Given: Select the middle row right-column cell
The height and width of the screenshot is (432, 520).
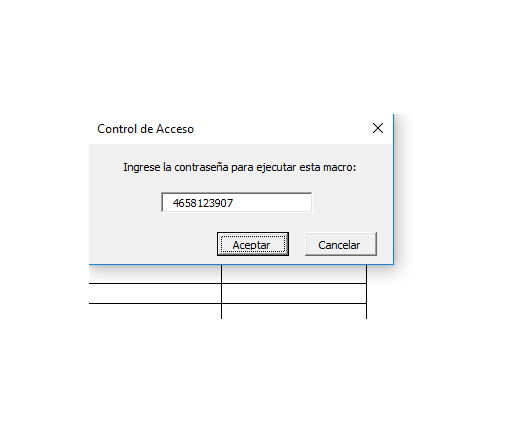Looking at the screenshot, I should 294,293.
